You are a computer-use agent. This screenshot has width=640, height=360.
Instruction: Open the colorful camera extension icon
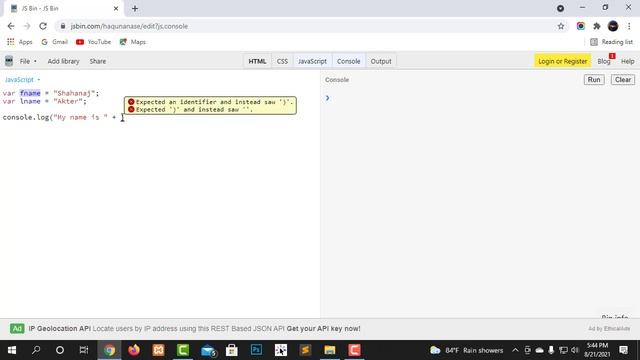point(580,26)
